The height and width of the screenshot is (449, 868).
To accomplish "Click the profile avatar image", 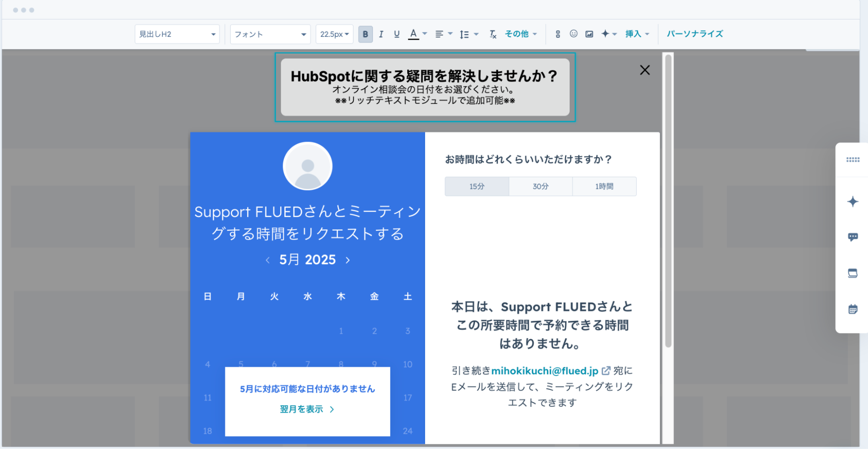I will tap(307, 166).
